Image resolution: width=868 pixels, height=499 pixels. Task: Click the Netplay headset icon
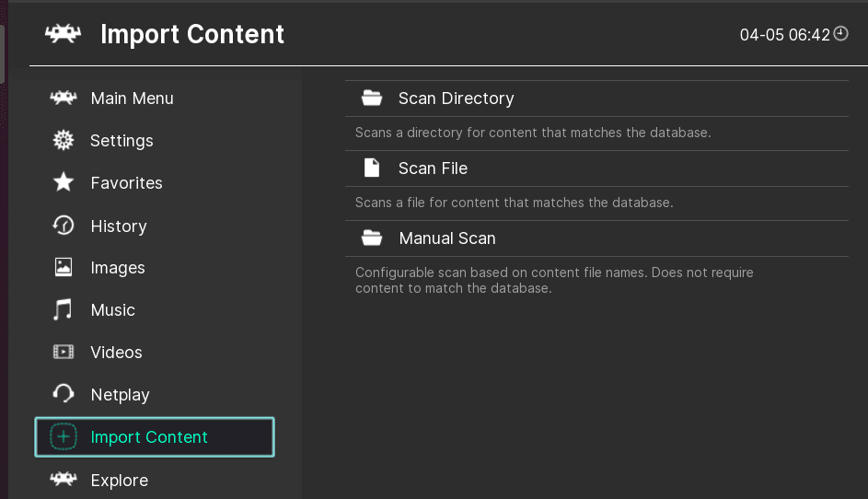click(x=64, y=394)
